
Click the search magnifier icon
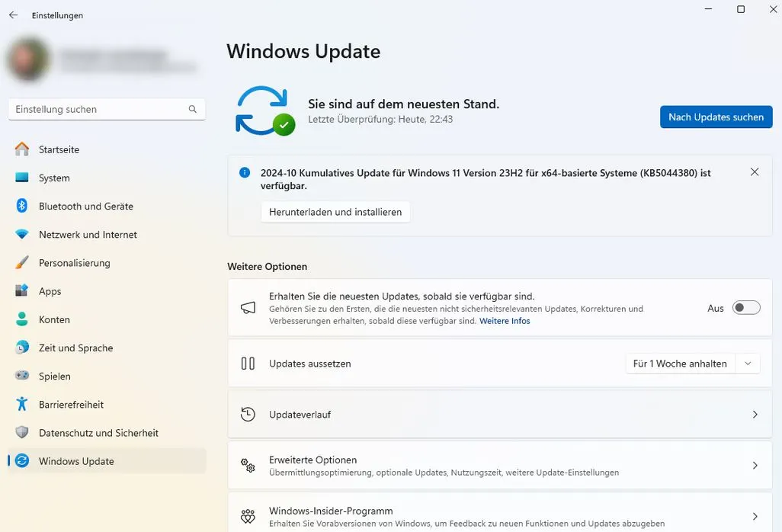pos(193,109)
